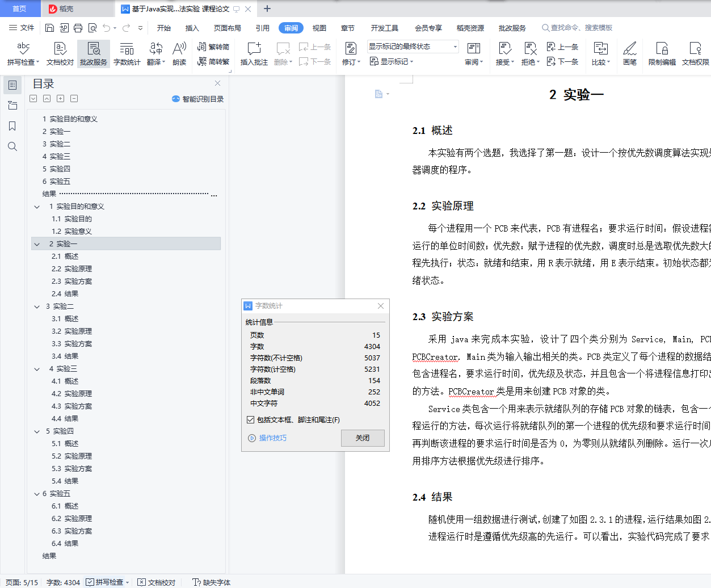Collapse the '6 实验五' tree node

(x=37, y=494)
